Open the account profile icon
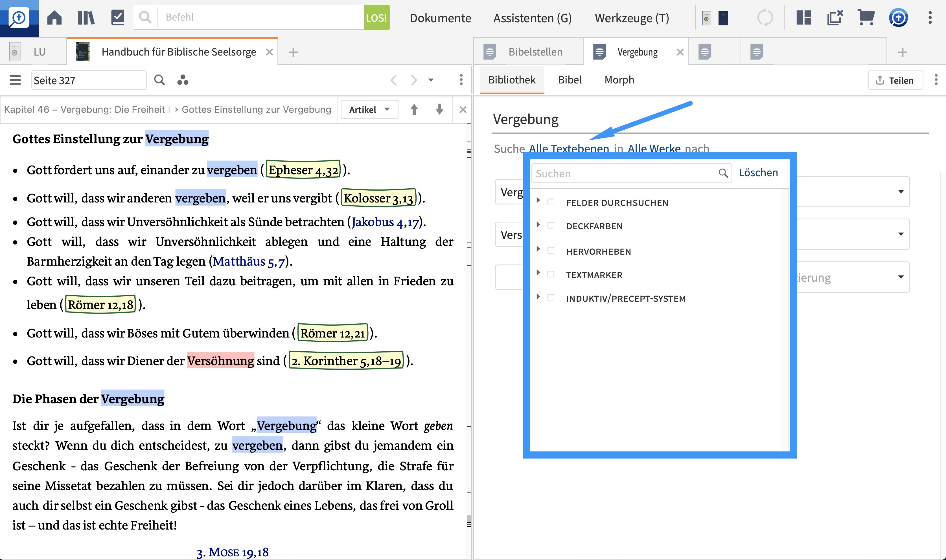Image resolution: width=946 pixels, height=560 pixels. pos(898,18)
